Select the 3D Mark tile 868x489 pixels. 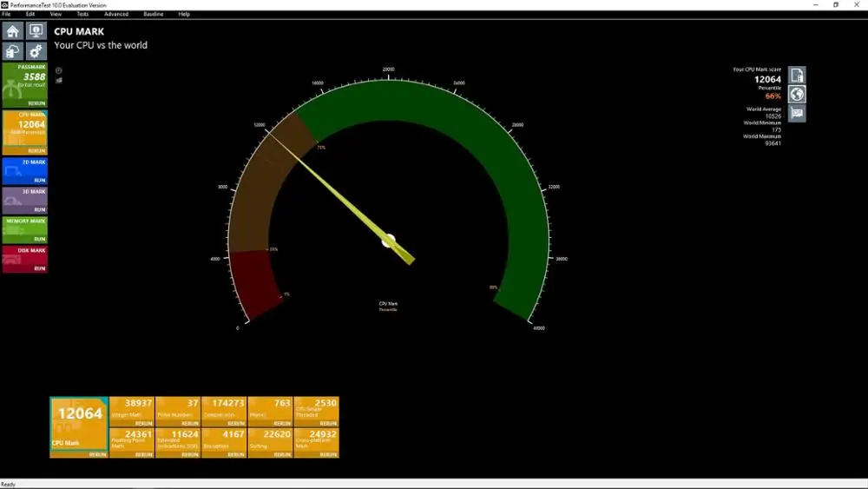point(25,200)
